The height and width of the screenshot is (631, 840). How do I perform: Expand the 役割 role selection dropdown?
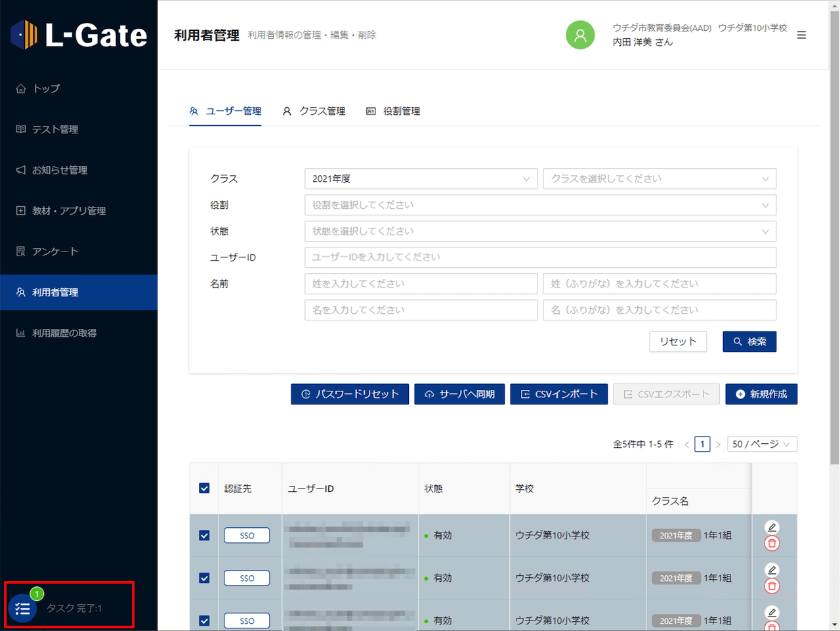tap(540, 205)
